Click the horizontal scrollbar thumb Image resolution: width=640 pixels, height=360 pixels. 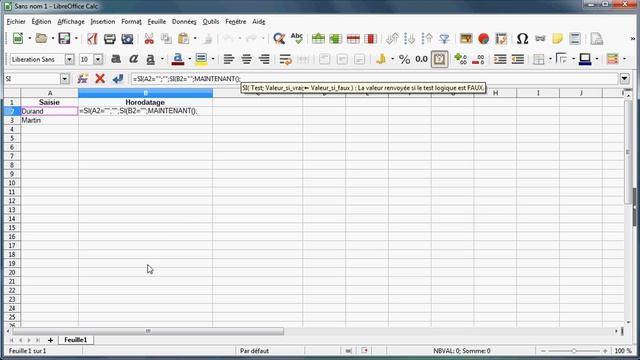coord(148,331)
